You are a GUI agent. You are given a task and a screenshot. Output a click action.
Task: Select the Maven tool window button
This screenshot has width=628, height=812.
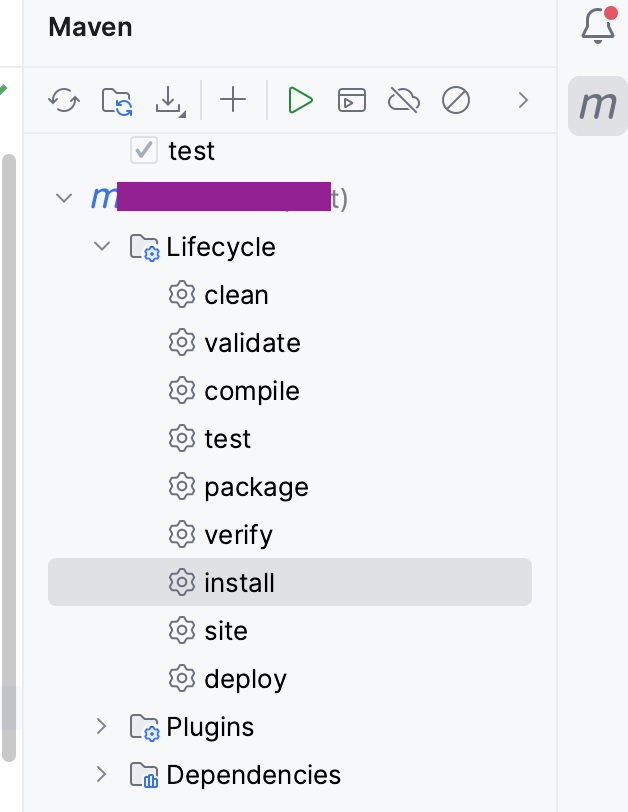(598, 106)
